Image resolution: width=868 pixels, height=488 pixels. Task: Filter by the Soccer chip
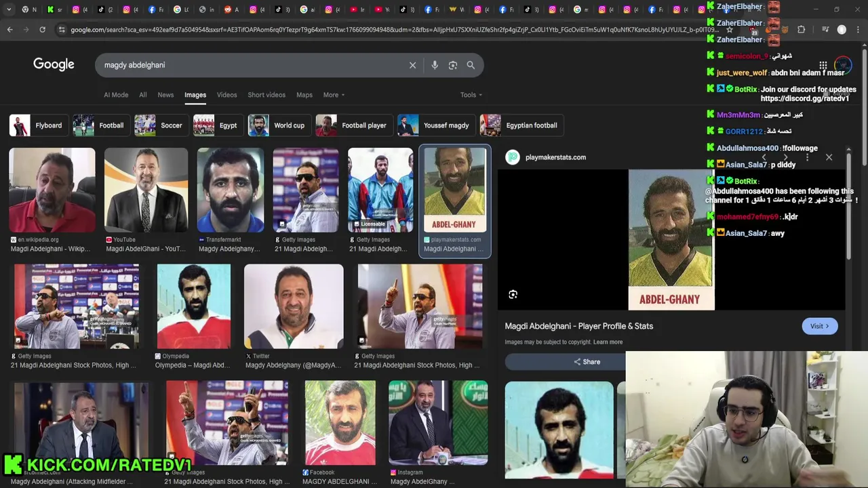point(161,125)
